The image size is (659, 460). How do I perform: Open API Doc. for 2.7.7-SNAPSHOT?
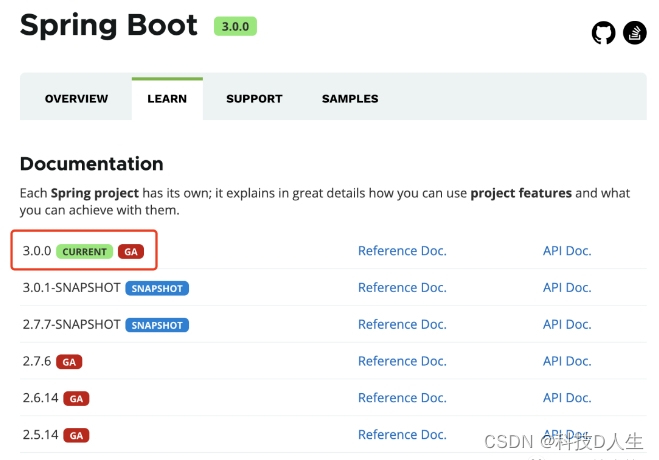point(567,324)
